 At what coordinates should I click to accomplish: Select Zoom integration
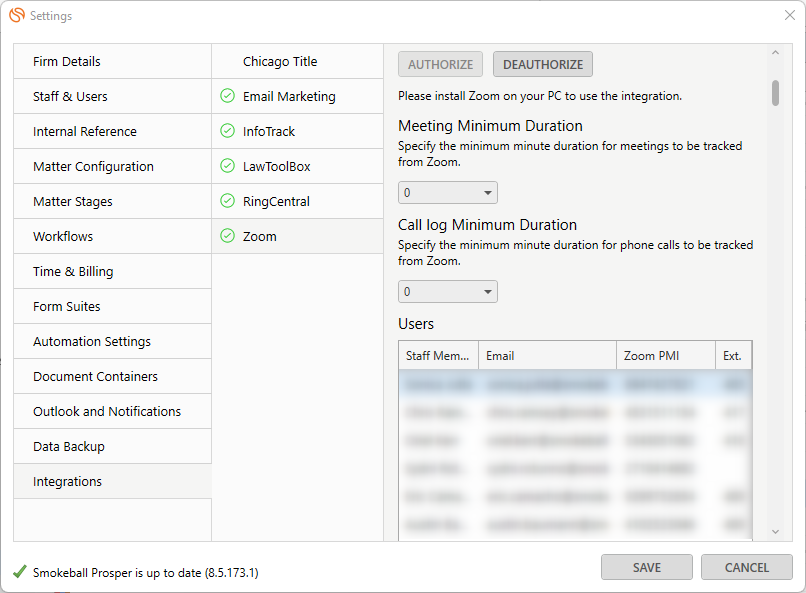(x=298, y=236)
